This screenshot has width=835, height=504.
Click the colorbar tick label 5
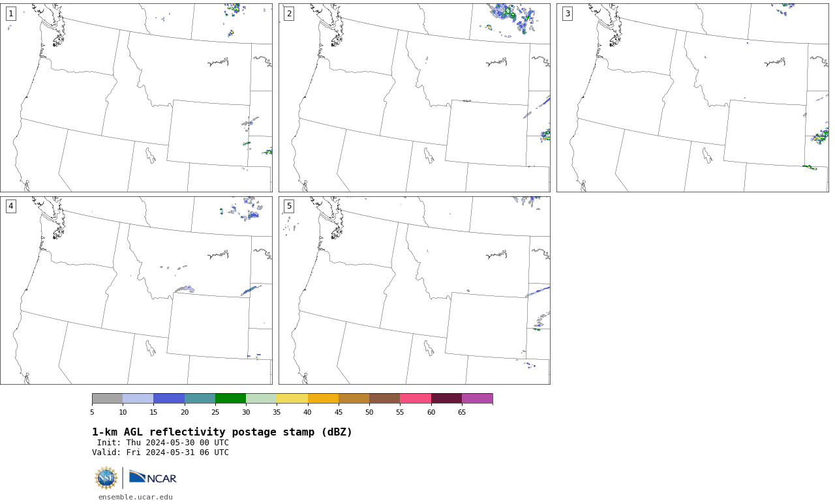[92, 412]
